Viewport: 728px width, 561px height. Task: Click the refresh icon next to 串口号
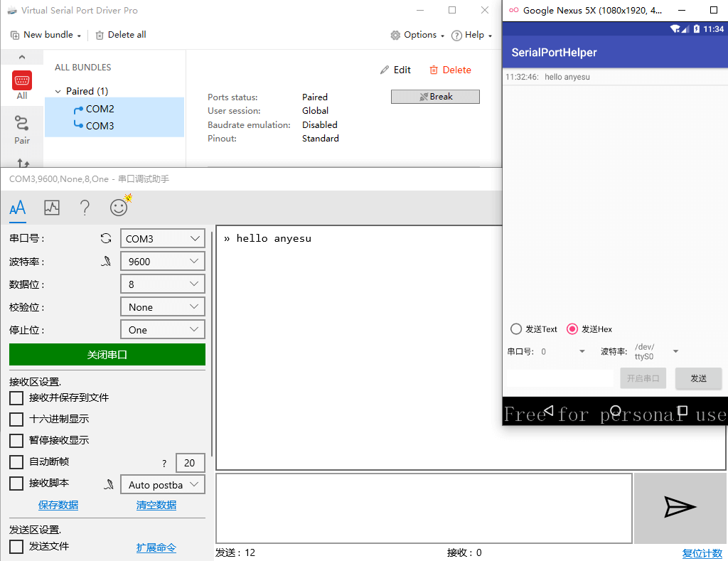pos(106,238)
